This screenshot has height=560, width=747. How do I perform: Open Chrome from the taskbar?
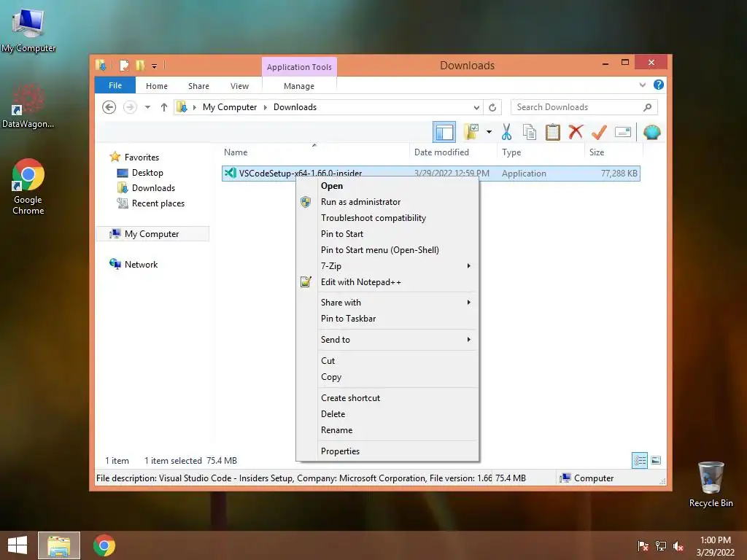point(104,545)
